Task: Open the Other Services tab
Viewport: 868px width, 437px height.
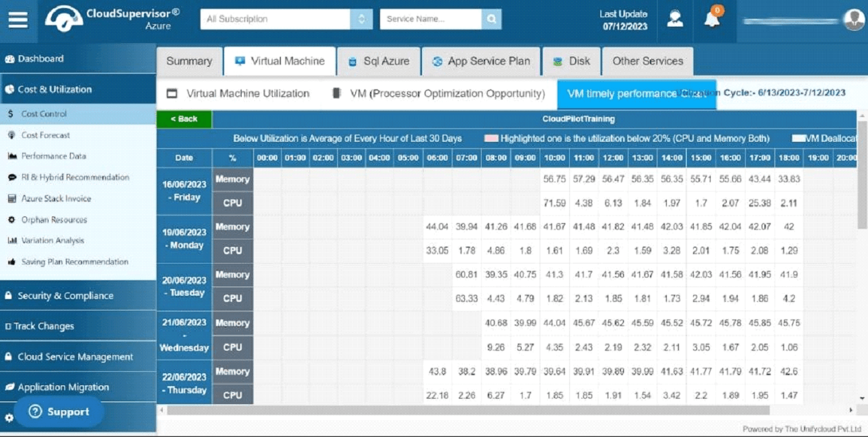Action: click(647, 61)
